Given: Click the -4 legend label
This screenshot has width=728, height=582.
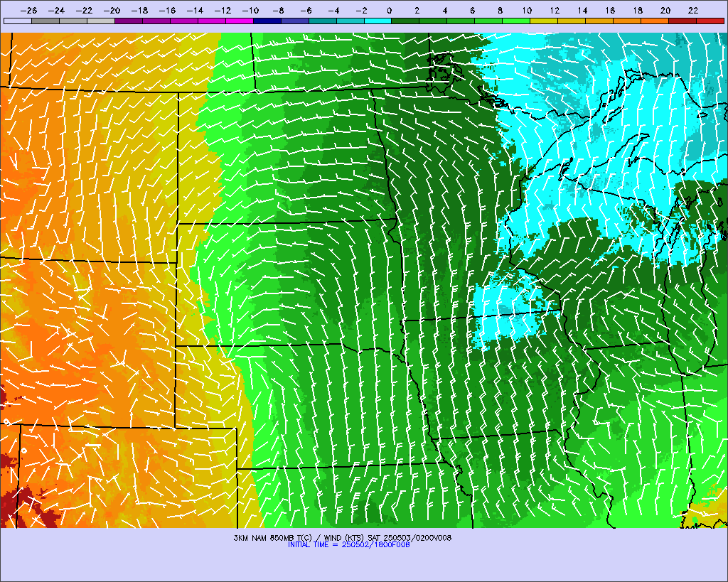Looking at the screenshot, I should pyautogui.click(x=333, y=10).
